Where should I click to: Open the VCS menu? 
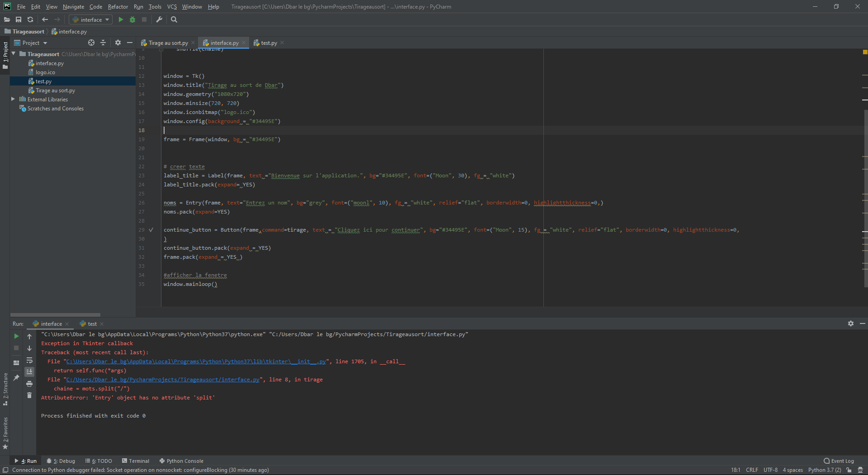[172, 7]
